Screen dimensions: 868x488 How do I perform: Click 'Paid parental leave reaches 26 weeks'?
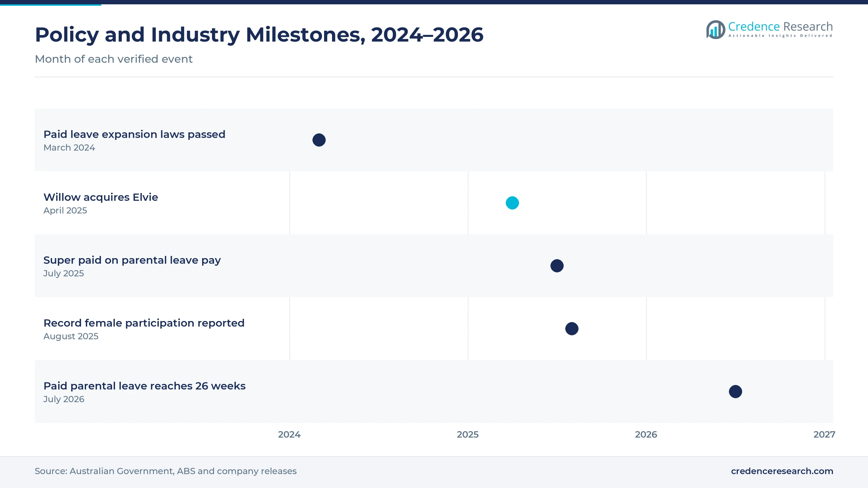144,386
